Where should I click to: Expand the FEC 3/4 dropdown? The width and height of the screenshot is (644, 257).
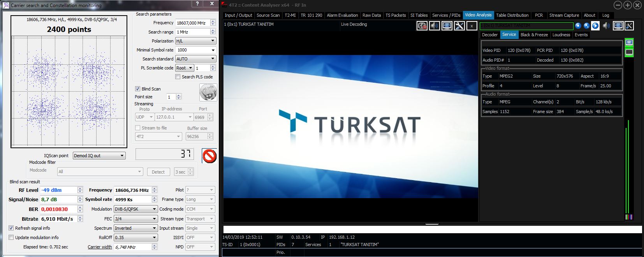click(135, 219)
